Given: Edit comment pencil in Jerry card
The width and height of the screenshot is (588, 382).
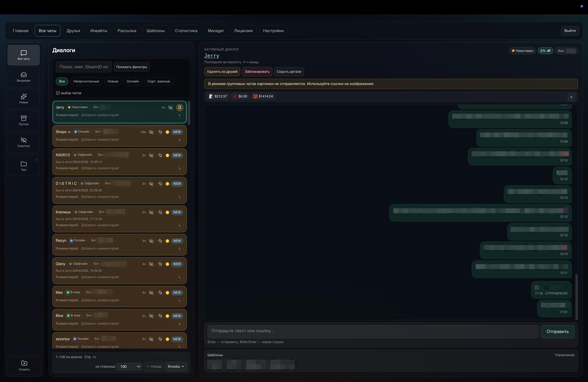Looking at the screenshot, I should [x=179, y=115].
